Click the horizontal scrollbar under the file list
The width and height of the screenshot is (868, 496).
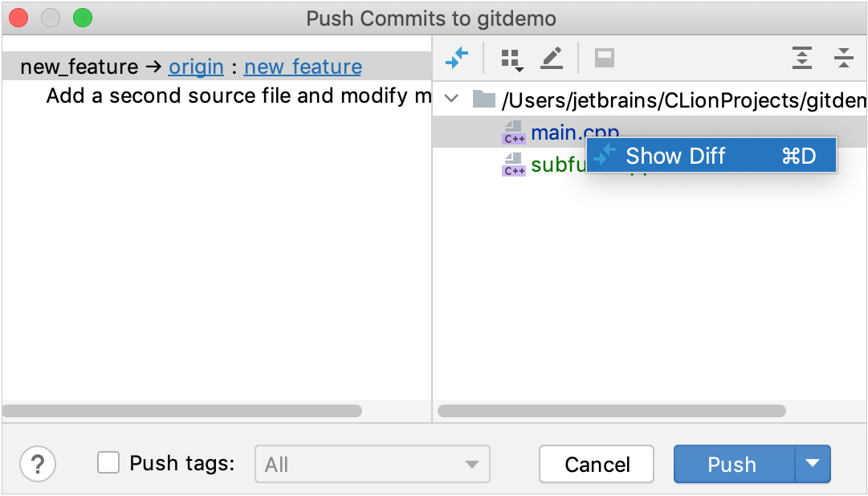610,411
